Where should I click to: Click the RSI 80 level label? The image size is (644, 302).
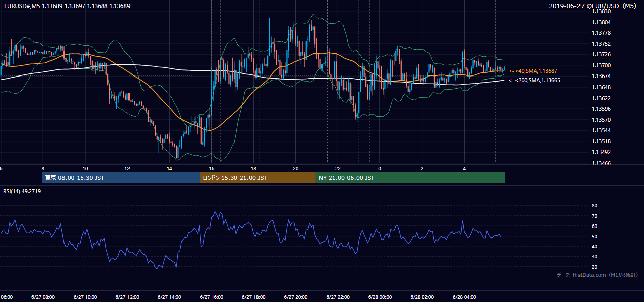[595, 206]
